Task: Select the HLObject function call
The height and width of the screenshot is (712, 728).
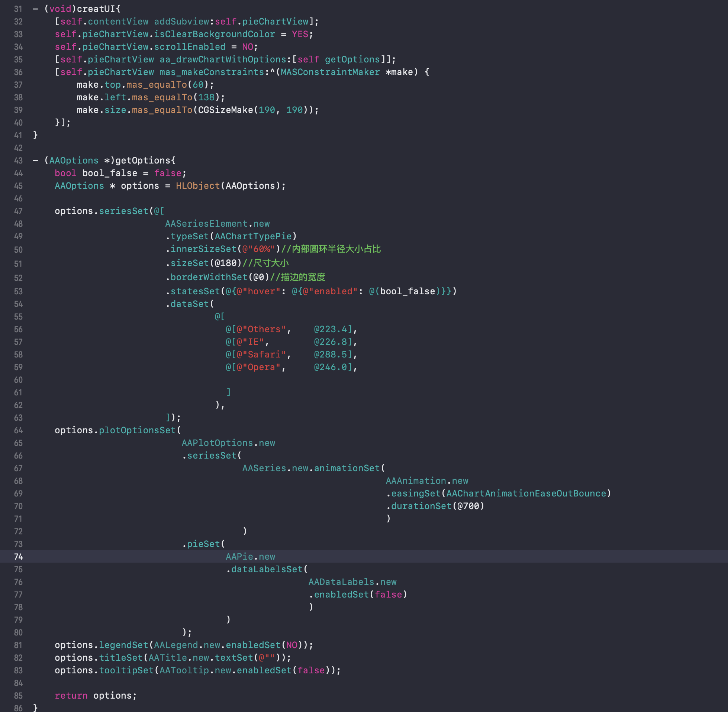Action: click(x=197, y=185)
